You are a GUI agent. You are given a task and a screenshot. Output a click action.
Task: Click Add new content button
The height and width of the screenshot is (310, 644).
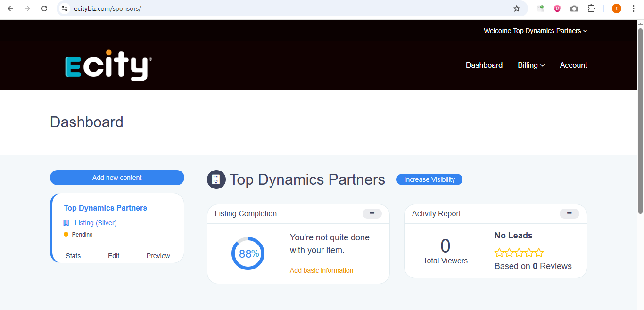pos(117,178)
